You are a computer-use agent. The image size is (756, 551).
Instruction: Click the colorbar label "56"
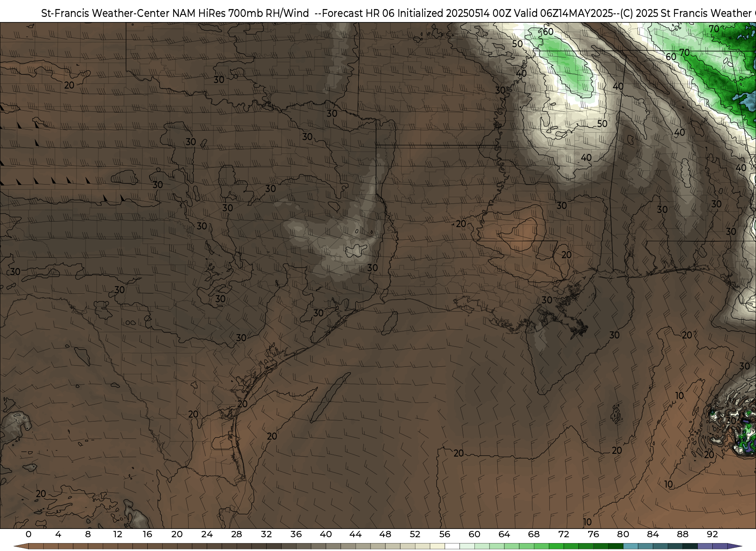click(445, 534)
